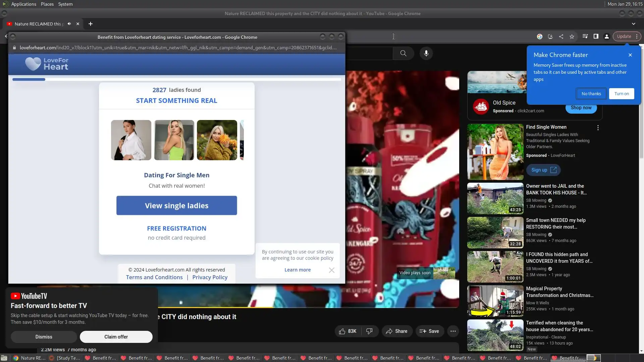
Task: Open Chrome side panel icon
Action: tap(596, 37)
